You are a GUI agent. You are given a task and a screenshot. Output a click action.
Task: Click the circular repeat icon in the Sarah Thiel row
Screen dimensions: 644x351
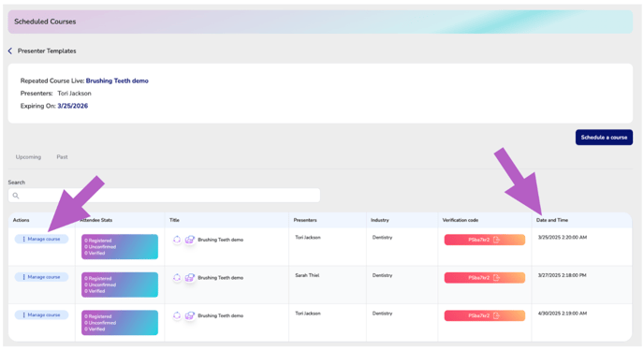(x=177, y=278)
